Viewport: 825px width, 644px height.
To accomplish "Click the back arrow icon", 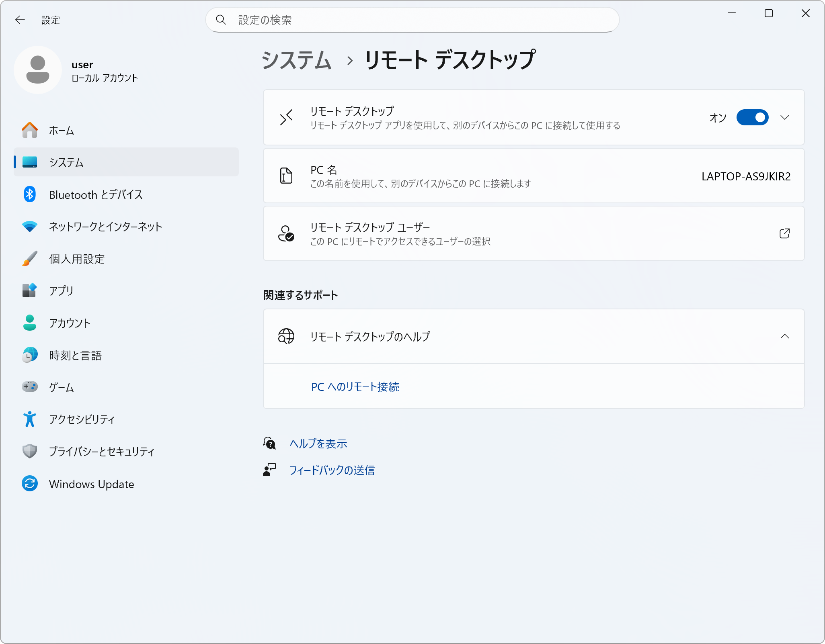I will point(20,20).
